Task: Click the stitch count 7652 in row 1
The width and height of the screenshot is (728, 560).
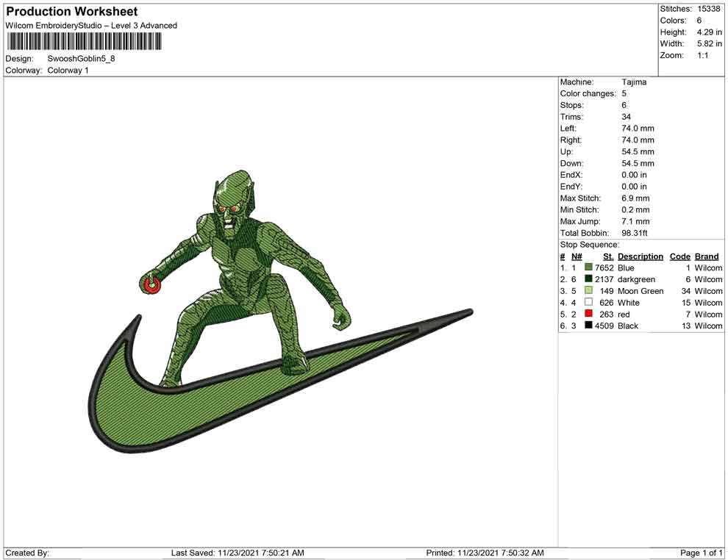Action: (604, 268)
